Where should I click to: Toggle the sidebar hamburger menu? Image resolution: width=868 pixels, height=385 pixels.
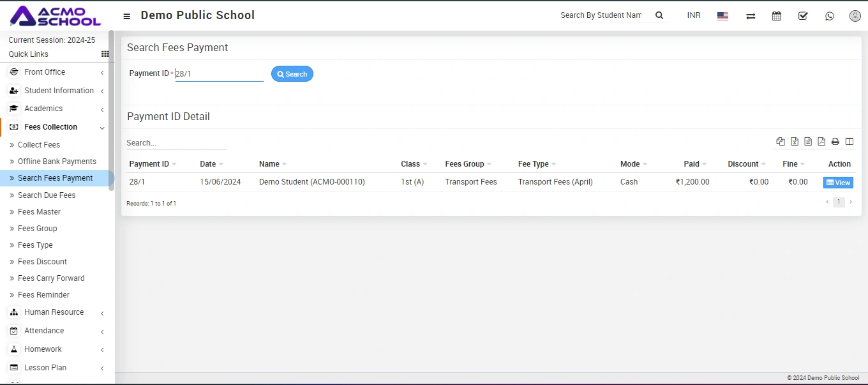(x=127, y=17)
